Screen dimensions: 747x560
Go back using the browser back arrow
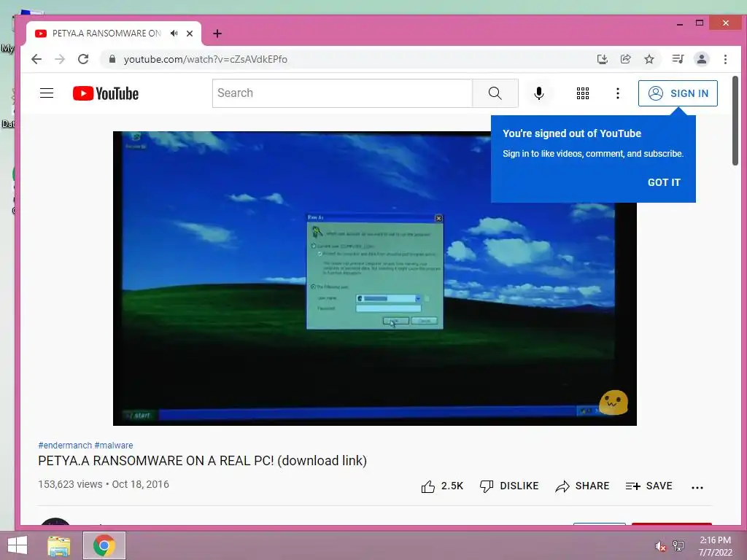(36, 59)
